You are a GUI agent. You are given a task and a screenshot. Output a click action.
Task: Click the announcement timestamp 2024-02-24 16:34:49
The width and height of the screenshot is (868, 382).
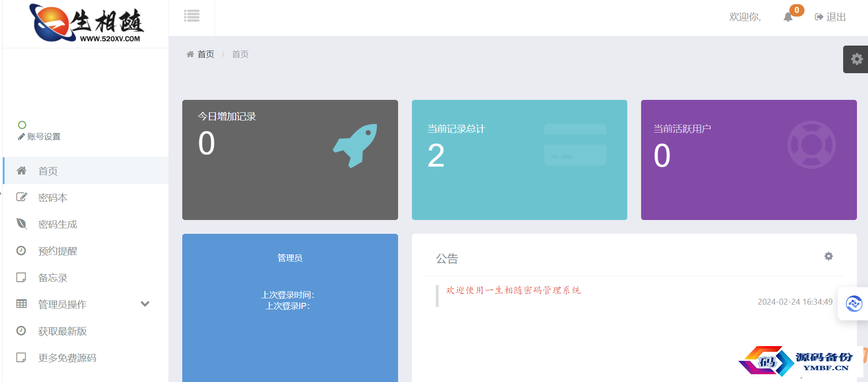pos(795,302)
